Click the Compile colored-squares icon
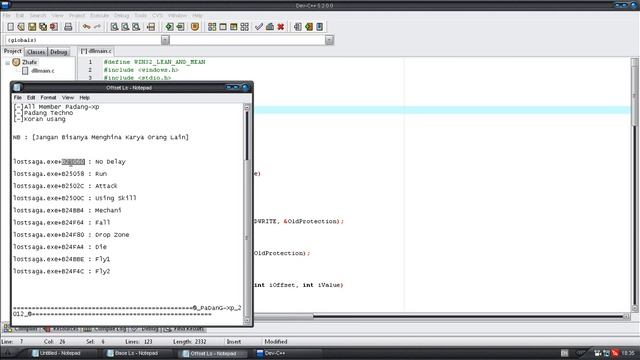The width and height of the screenshot is (640, 360). click(212, 27)
